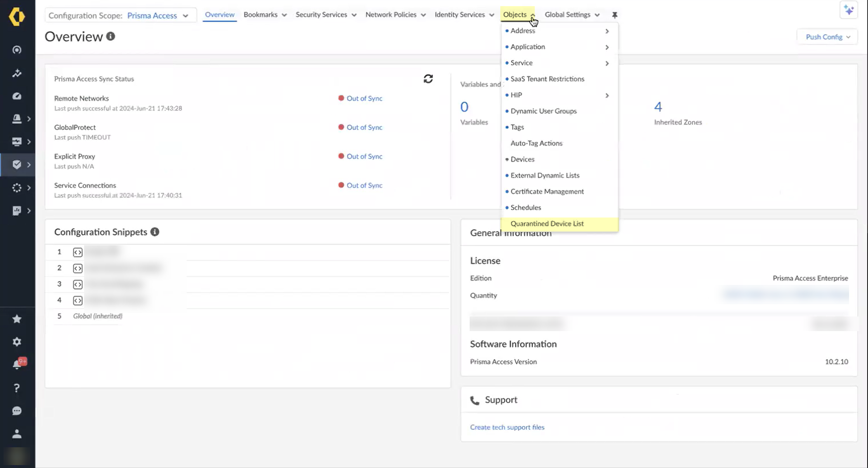Open notifications bell in sidebar
The width and height of the screenshot is (868, 468).
[17, 364]
